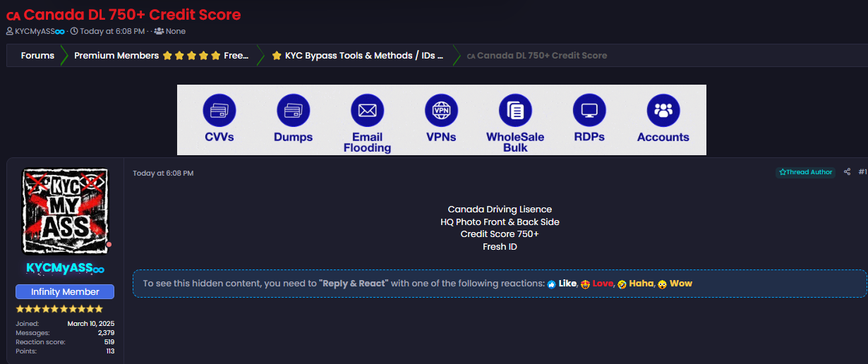Click the Thread Author badge
This screenshot has width=868, height=364.
pyautogui.click(x=805, y=172)
